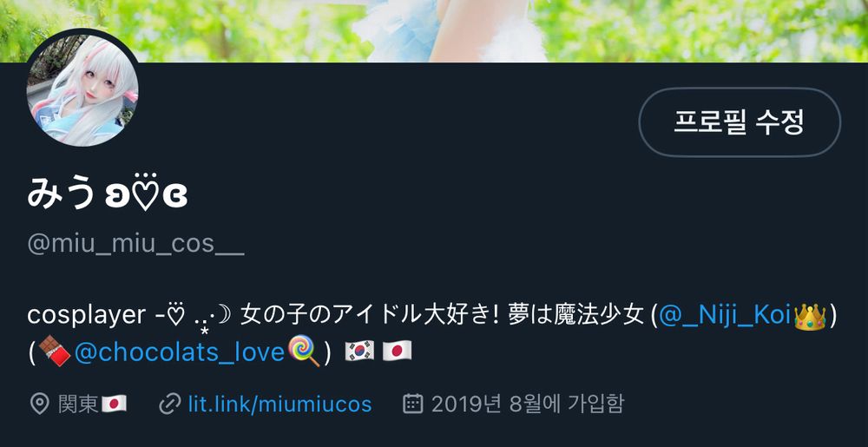
Task: Click the lollipop emoji in bio
Action: 304,352
